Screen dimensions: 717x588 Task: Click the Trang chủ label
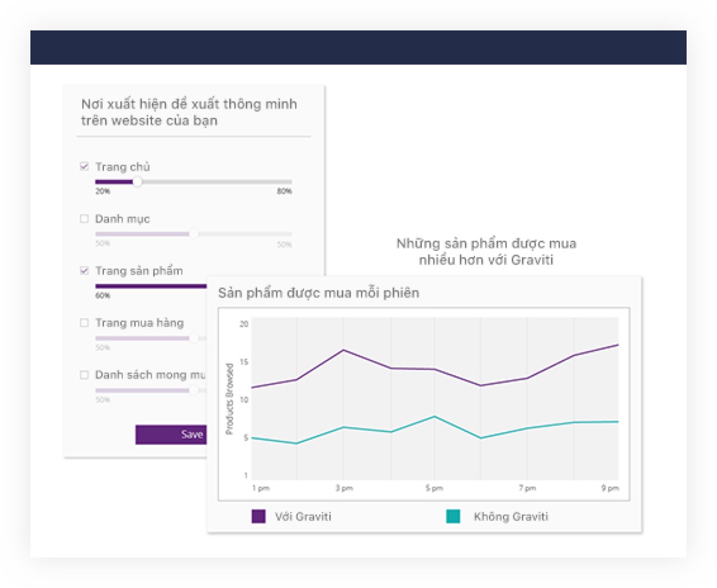pyautogui.click(x=122, y=167)
